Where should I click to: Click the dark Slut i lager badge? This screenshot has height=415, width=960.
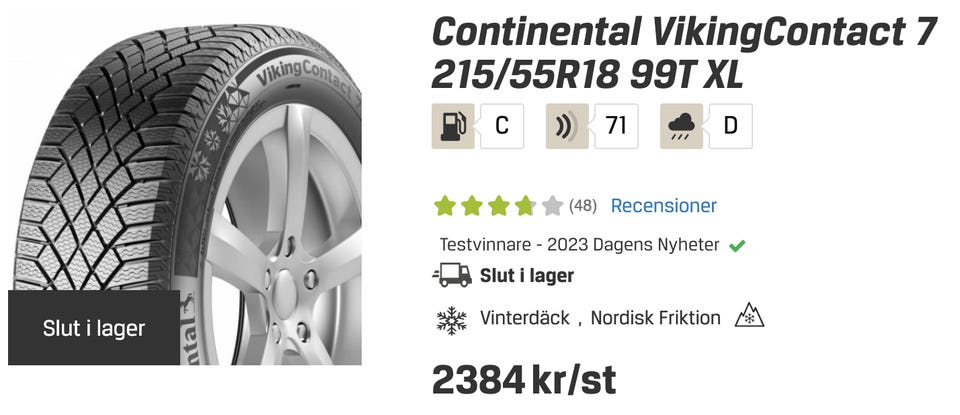(94, 328)
